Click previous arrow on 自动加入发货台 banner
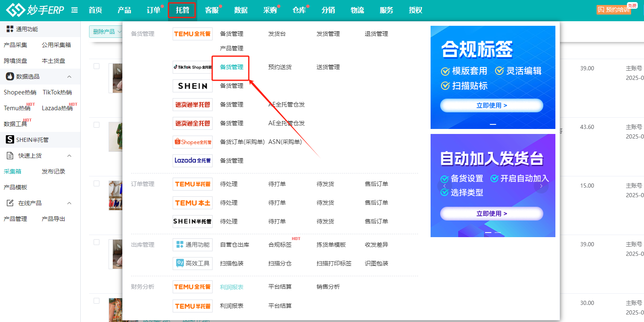 445,186
